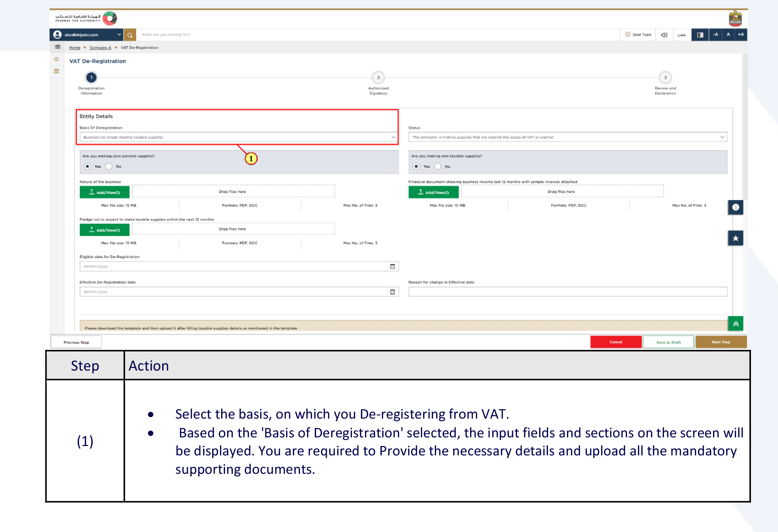Click the search input field

377,35
